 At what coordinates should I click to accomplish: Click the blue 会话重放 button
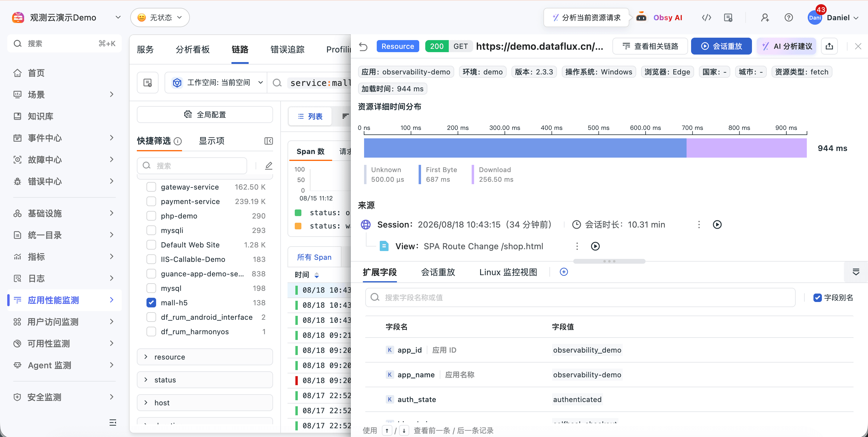[722, 46]
